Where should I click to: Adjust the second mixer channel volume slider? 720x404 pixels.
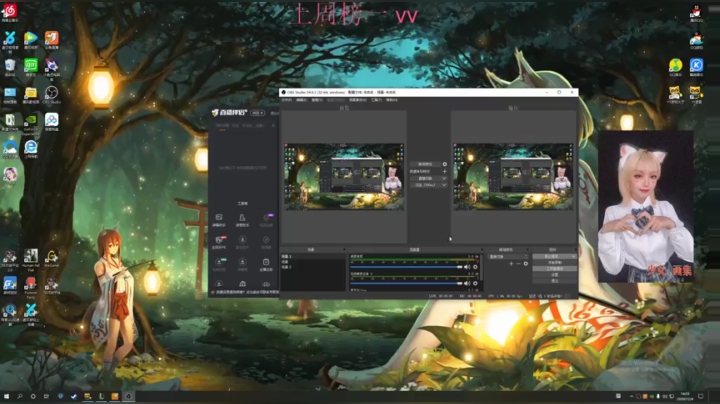406,283
